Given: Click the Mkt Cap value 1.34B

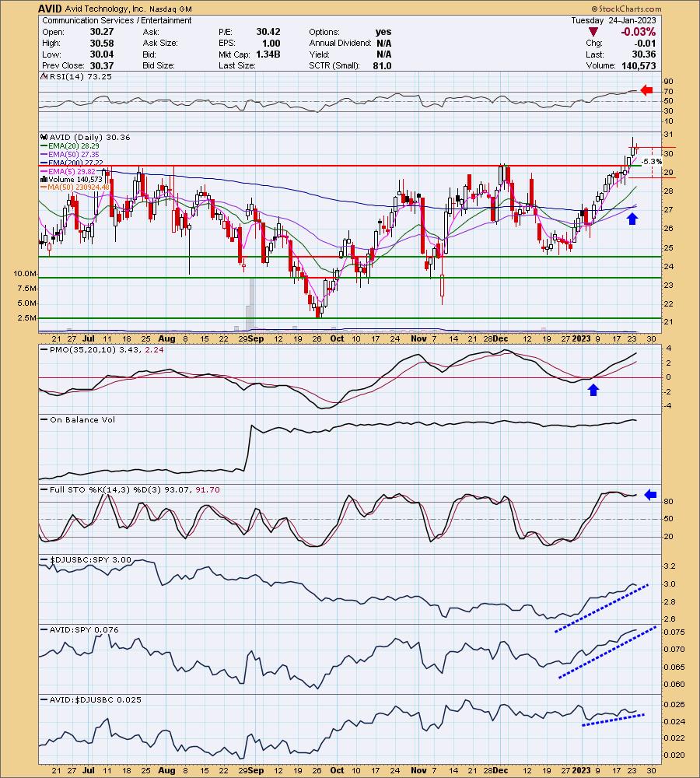Looking at the screenshot, I should (x=268, y=54).
